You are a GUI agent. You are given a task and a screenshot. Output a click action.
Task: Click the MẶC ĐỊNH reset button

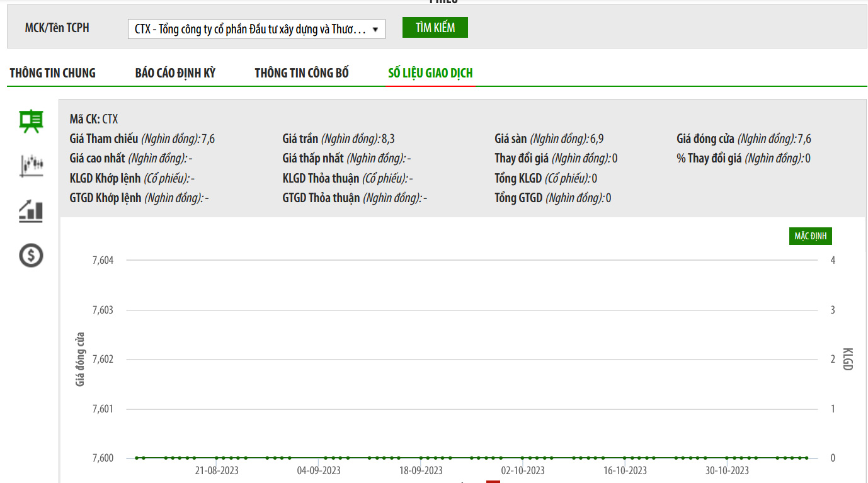(811, 236)
